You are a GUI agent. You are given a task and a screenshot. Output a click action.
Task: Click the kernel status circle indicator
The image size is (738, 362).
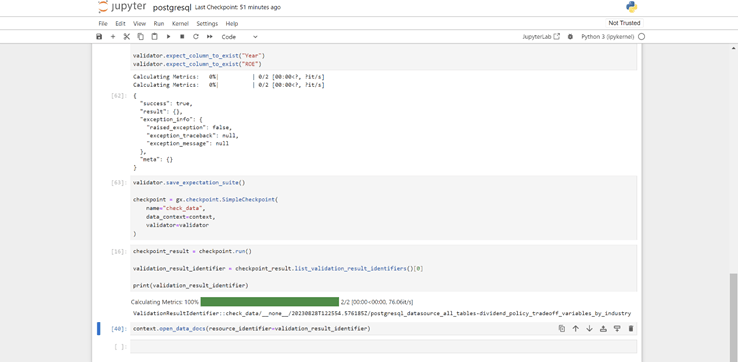[x=642, y=37]
